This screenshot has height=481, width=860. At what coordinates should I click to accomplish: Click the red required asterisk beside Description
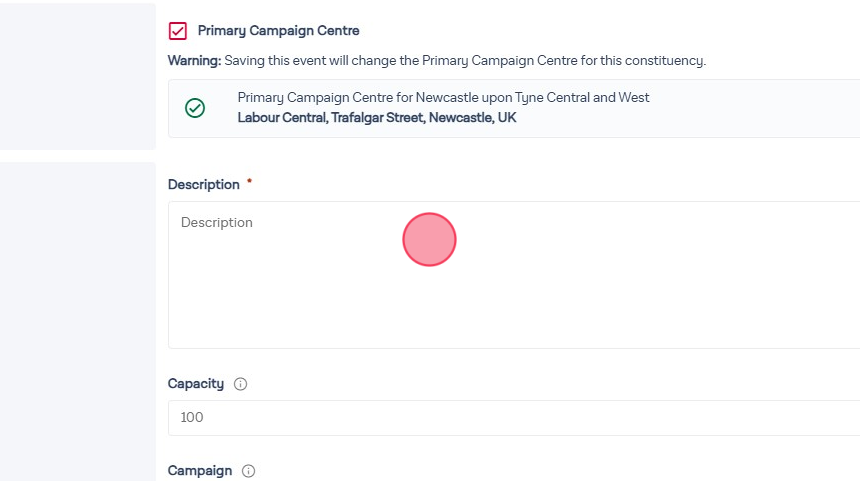(x=249, y=183)
